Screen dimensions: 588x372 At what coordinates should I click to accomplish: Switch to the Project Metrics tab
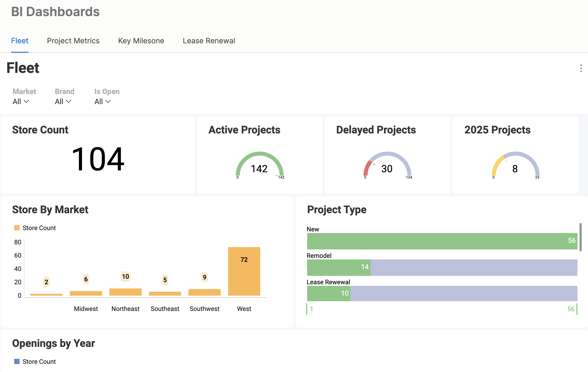click(73, 41)
